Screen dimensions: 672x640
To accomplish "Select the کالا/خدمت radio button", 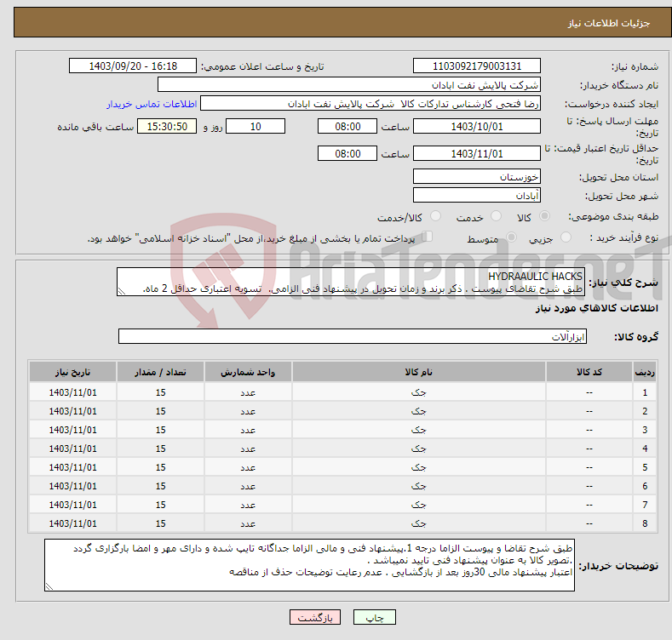I will pyautogui.click(x=435, y=216).
